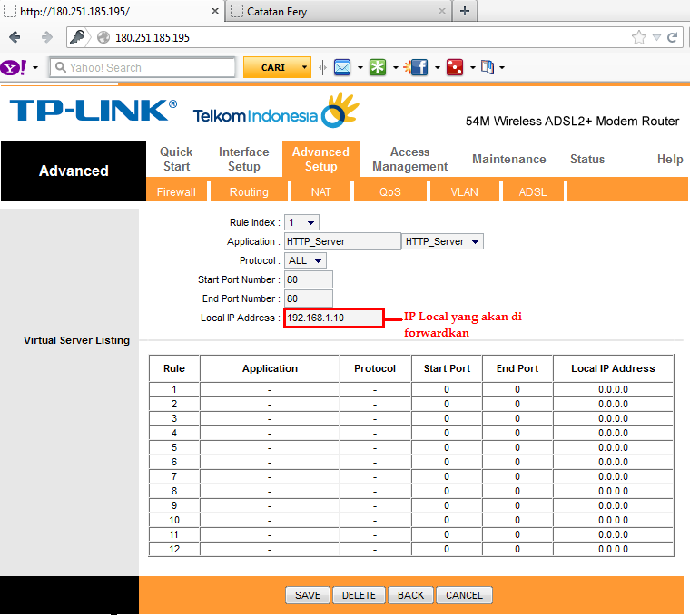Open the Maintenance menu

(509, 159)
